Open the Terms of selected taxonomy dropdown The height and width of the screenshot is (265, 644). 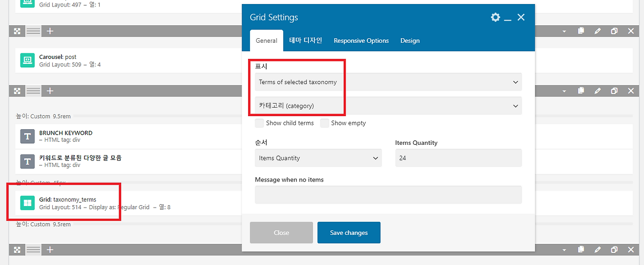(x=388, y=82)
